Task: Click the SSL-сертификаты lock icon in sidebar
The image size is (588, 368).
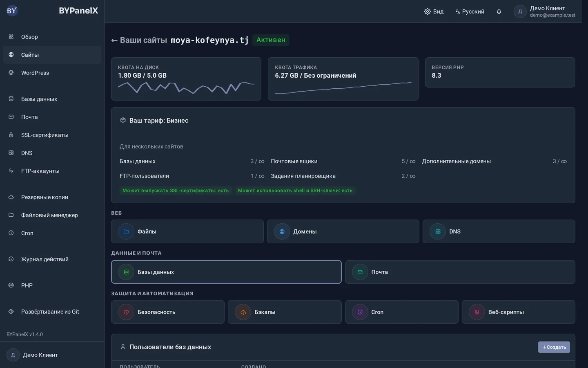Action: coord(11,135)
